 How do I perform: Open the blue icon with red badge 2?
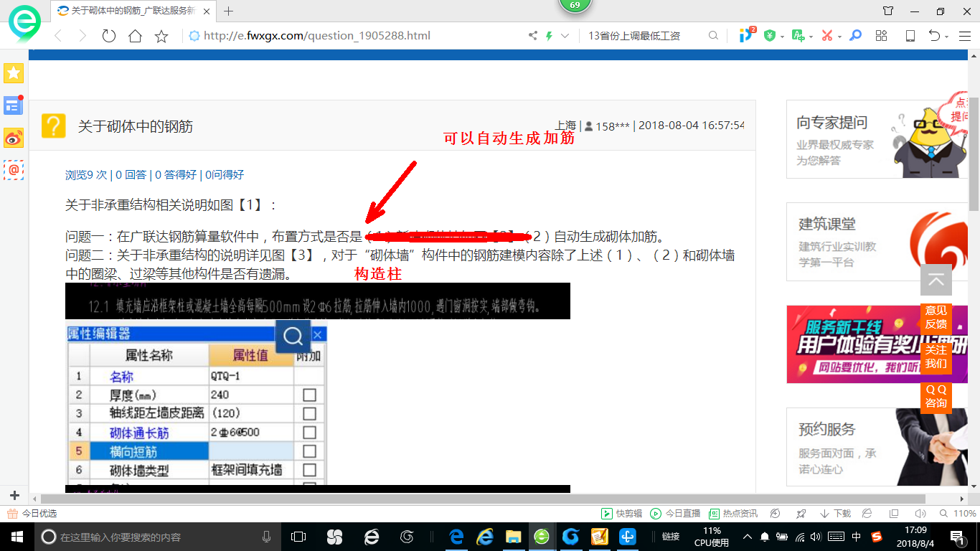coord(748,34)
